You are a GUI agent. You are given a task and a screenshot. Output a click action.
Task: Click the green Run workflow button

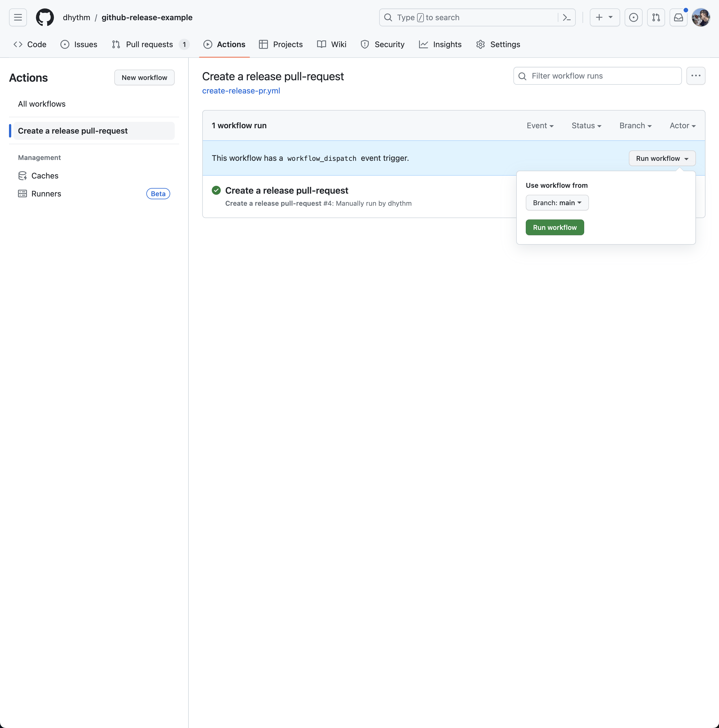click(x=555, y=227)
